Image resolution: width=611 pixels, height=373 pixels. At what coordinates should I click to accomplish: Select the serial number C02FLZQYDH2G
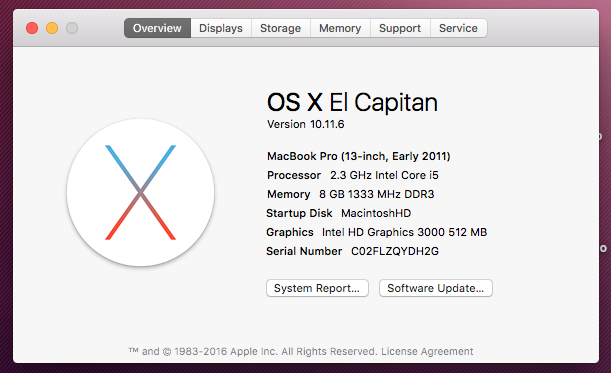click(395, 251)
